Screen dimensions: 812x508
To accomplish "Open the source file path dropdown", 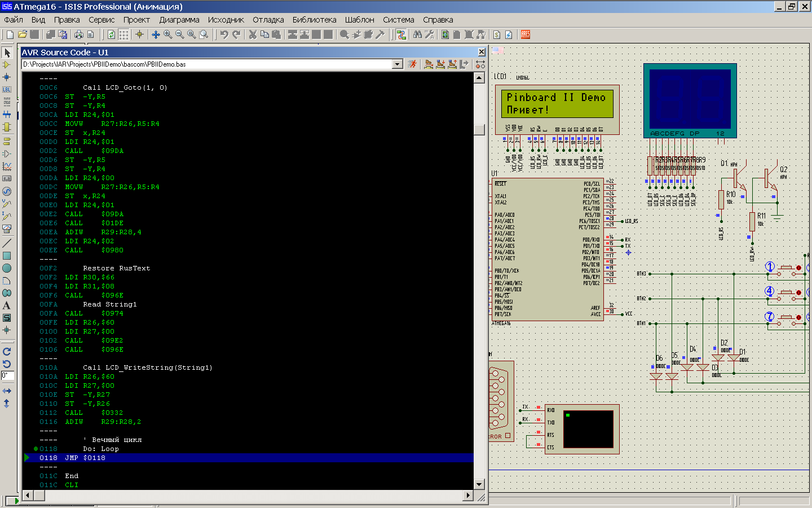I will pos(397,64).
